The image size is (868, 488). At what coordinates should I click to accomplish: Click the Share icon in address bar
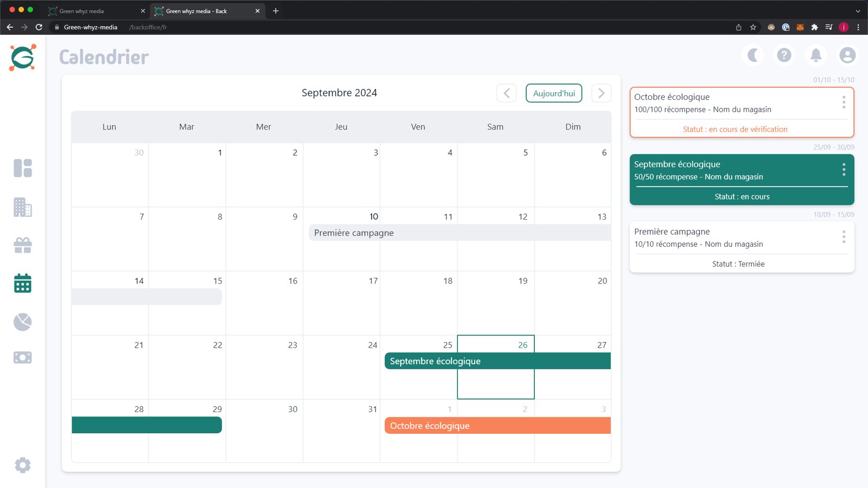pos(738,27)
